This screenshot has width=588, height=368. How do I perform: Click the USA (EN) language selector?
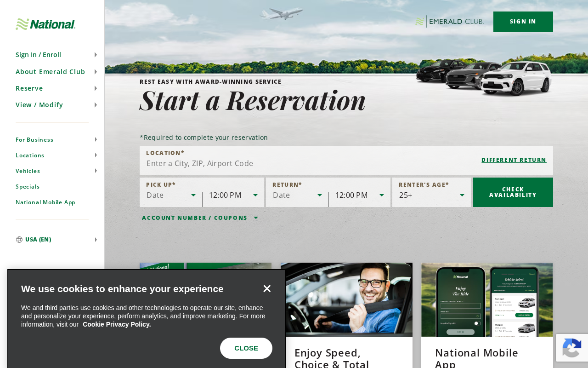click(x=38, y=240)
